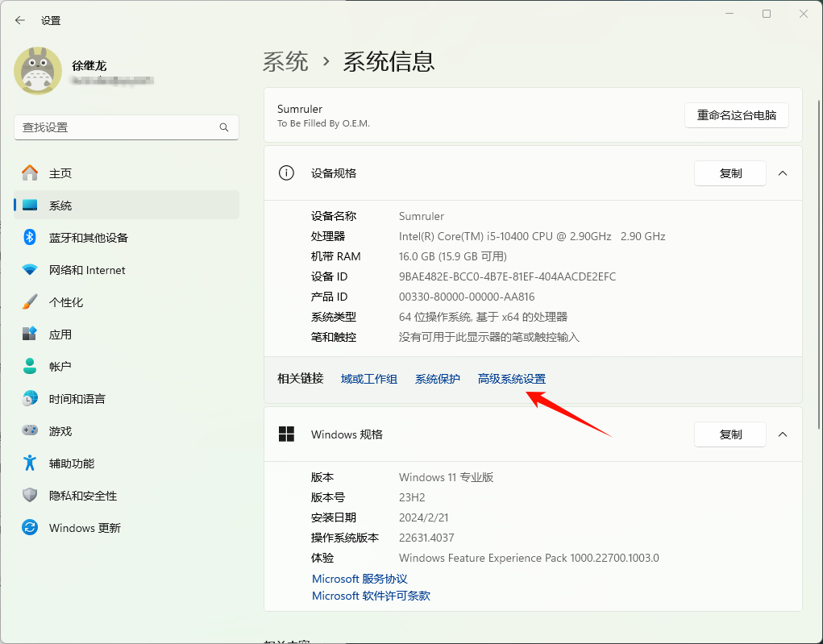823x644 pixels.
Task: Go back using the arrow icon
Action: click(x=20, y=20)
